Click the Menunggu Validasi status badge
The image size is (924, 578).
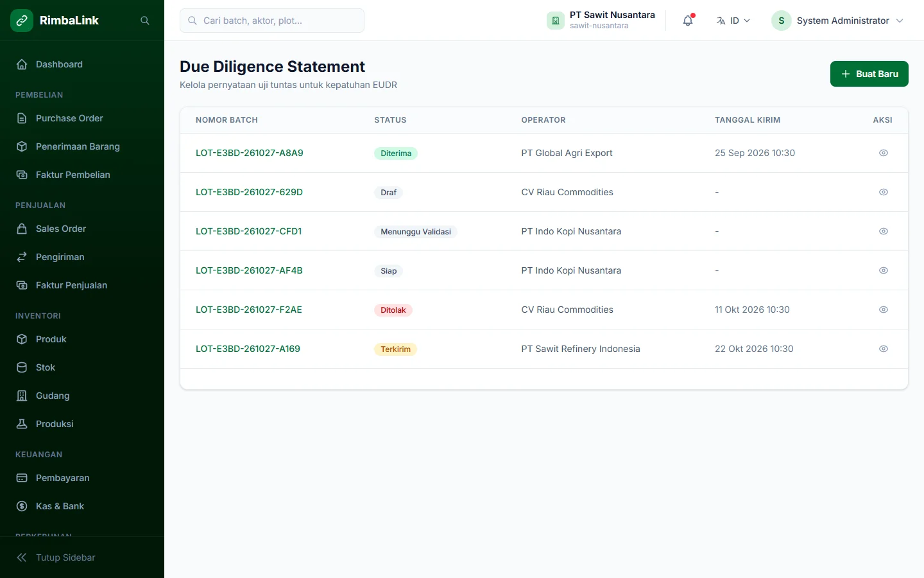coord(416,232)
